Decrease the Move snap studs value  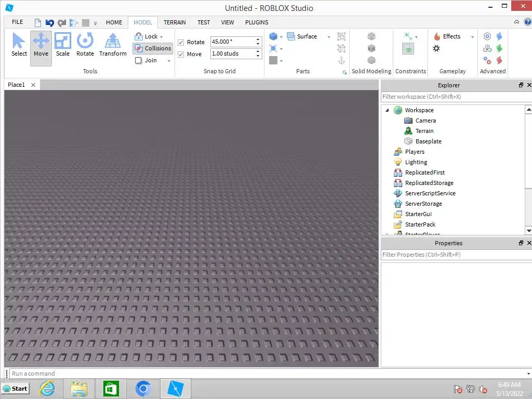click(x=258, y=56)
